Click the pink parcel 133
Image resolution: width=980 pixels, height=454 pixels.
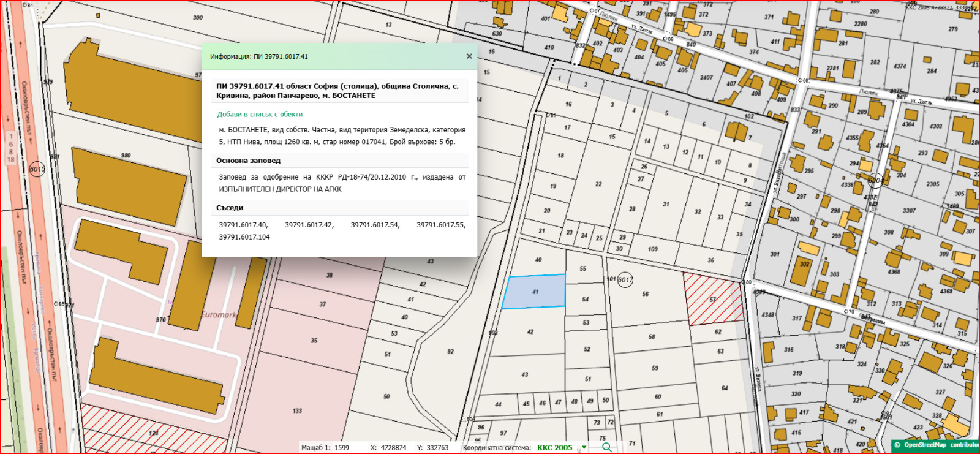[x=298, y=410]
